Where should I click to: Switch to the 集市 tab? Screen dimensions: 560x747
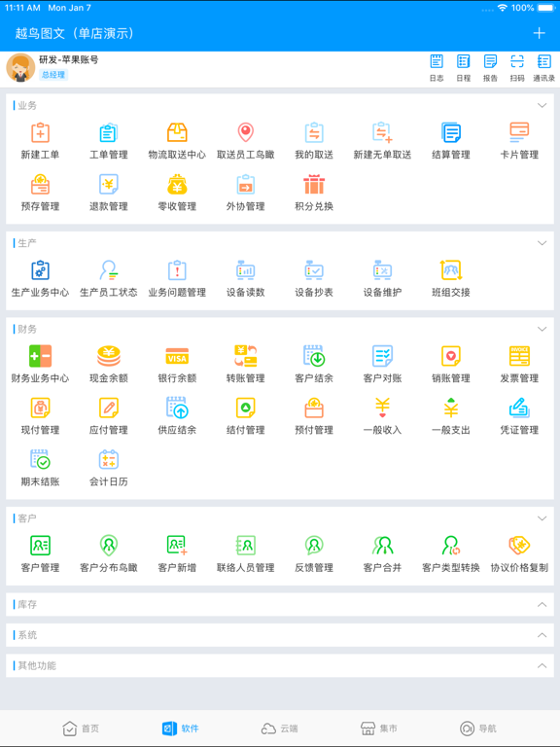[379, 729]
